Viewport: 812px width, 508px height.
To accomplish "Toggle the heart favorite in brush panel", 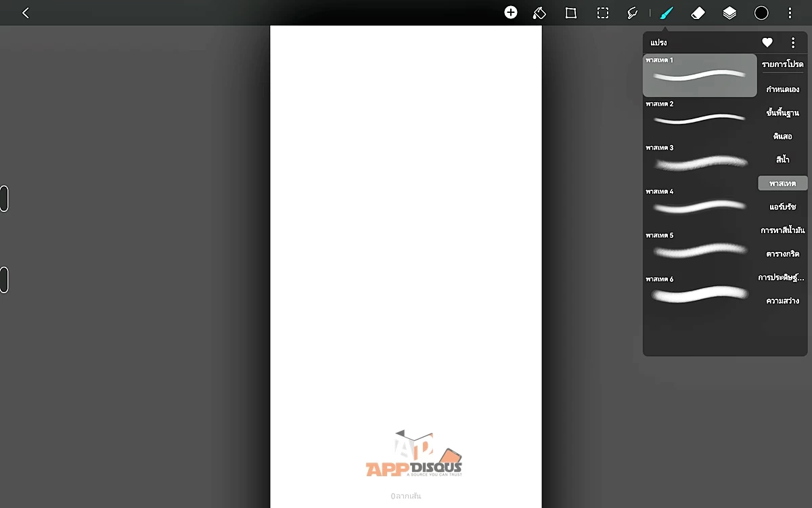I will tap(767, 43).
